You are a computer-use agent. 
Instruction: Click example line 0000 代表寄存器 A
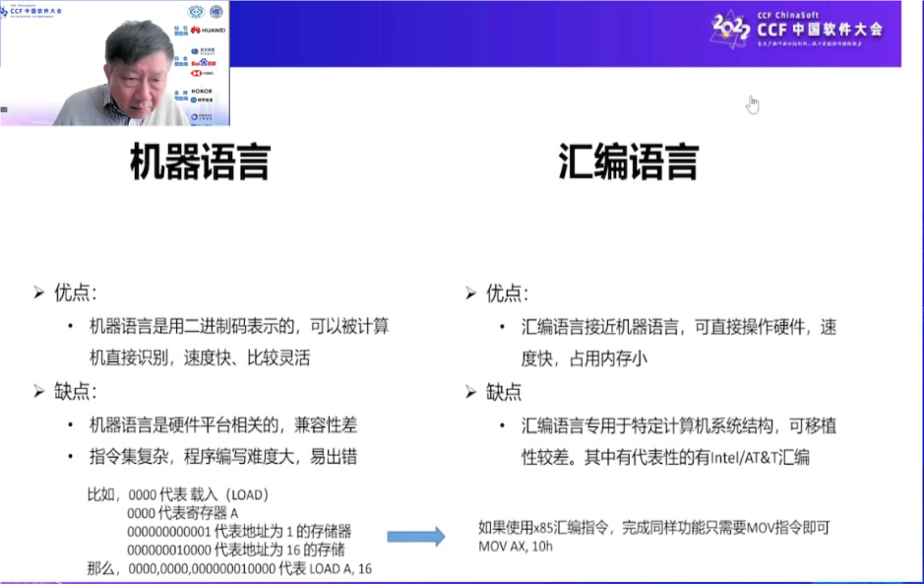[183, 513]
